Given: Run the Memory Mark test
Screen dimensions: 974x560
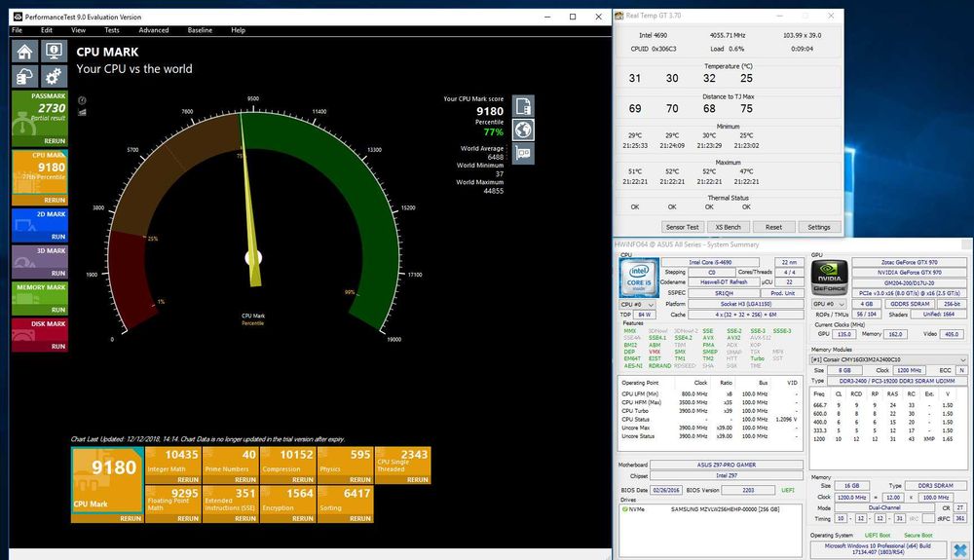Looking at the screenshot, I should [x=58, y=310].
